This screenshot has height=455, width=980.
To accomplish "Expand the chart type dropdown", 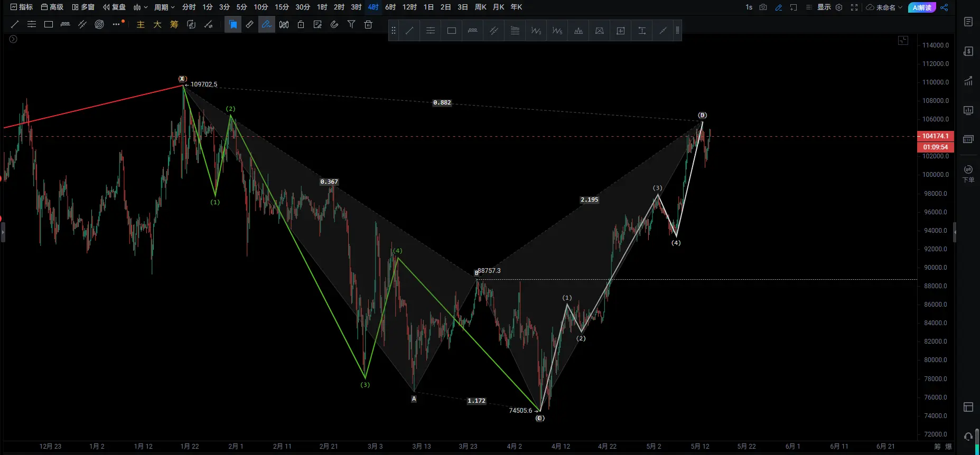I will coord(141,7).
